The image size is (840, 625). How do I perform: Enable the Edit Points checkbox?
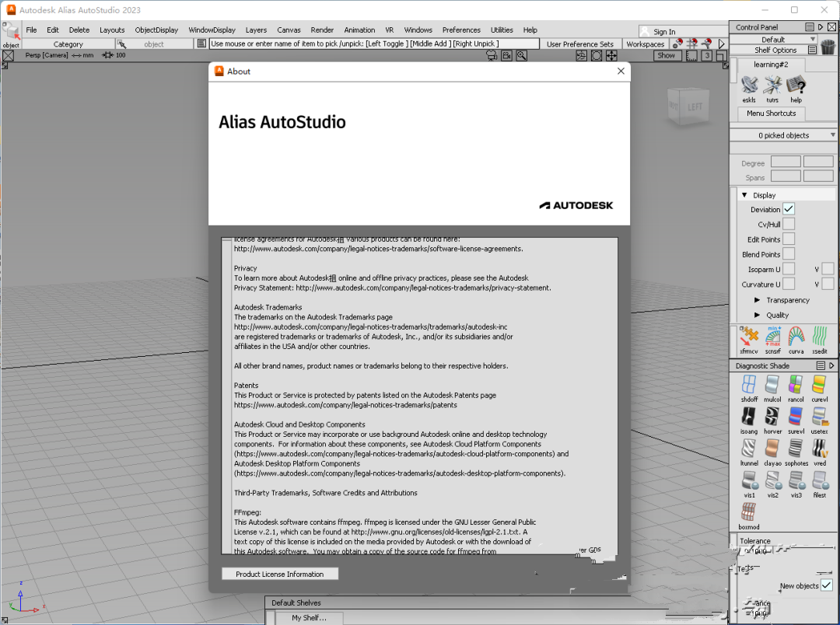pos(789,239)
